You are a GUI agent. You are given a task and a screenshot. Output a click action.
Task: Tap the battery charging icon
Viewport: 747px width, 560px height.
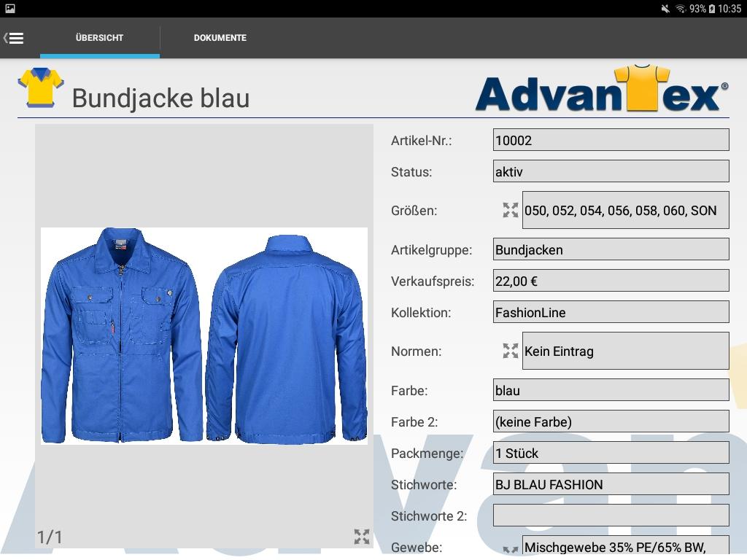(x=712, y=9)
